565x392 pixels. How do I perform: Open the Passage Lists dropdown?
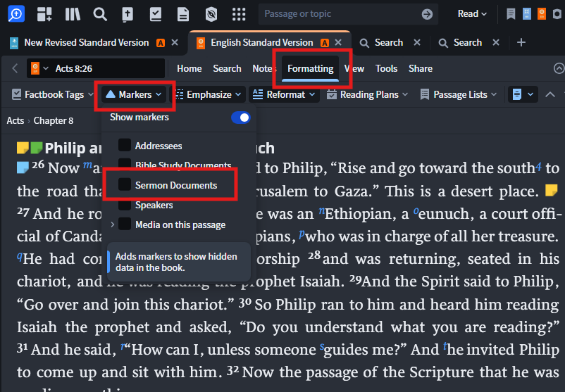click(x=459, y=95)
